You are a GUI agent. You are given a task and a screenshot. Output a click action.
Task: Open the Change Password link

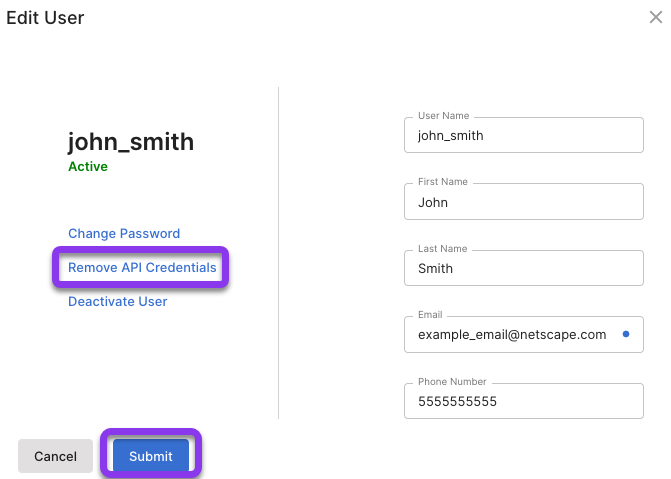tap(124, 233)
